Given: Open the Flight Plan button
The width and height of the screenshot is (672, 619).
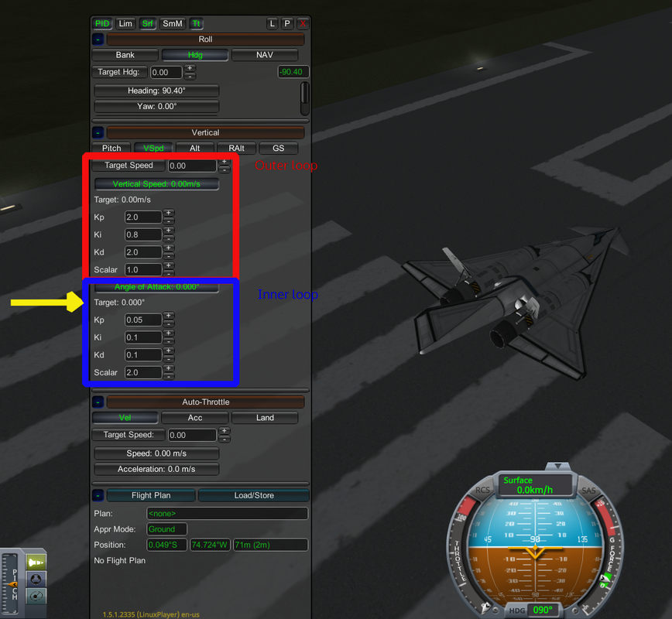Looking at the screenshot, I should coord(151,496).
